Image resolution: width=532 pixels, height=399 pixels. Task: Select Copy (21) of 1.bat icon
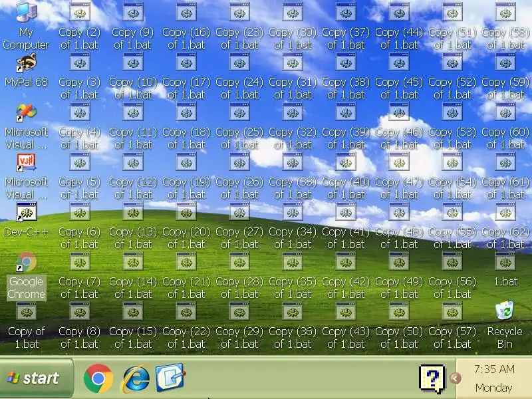186,262
